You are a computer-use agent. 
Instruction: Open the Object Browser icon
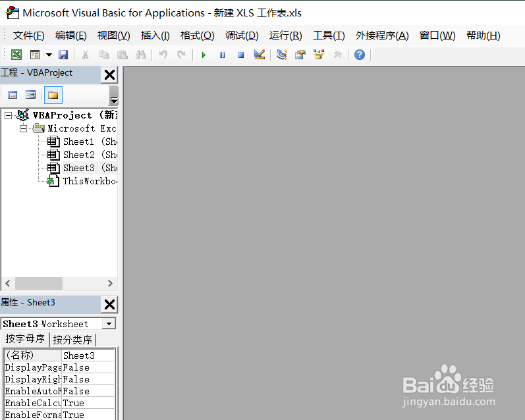319,55
